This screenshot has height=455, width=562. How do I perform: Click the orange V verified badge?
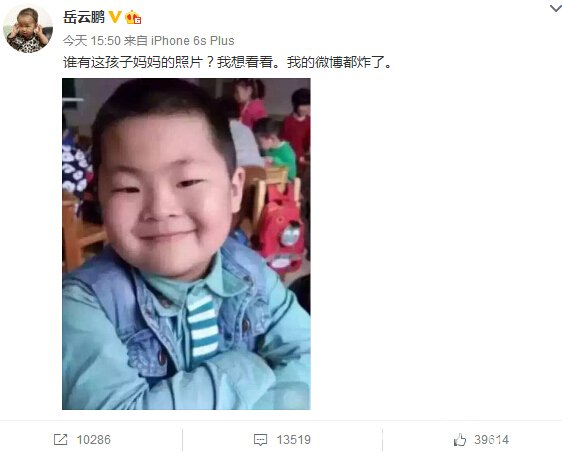(115, 16)
